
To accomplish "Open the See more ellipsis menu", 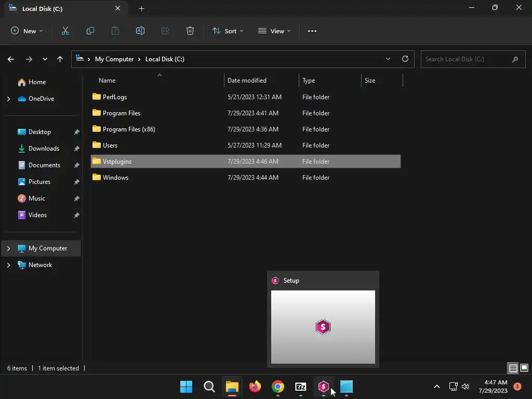I will coord(312,31).
